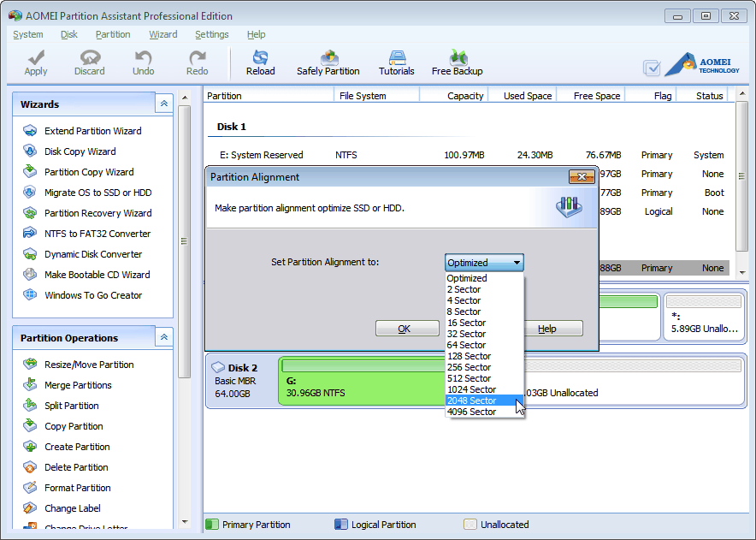Viewport: 756px width, 540px height.
Task: Click the Set Partition Alignment combo box
Action: point(484,263)
